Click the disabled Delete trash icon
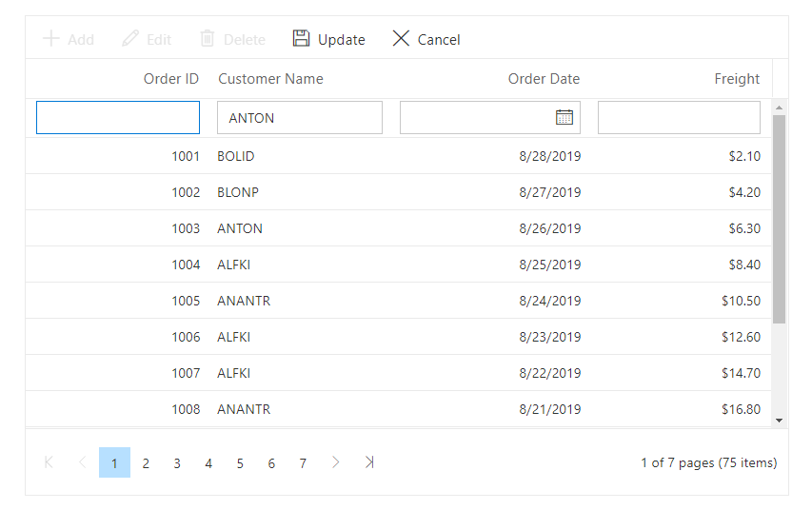This screenshot has width=812, height=510. pos(208,38)
